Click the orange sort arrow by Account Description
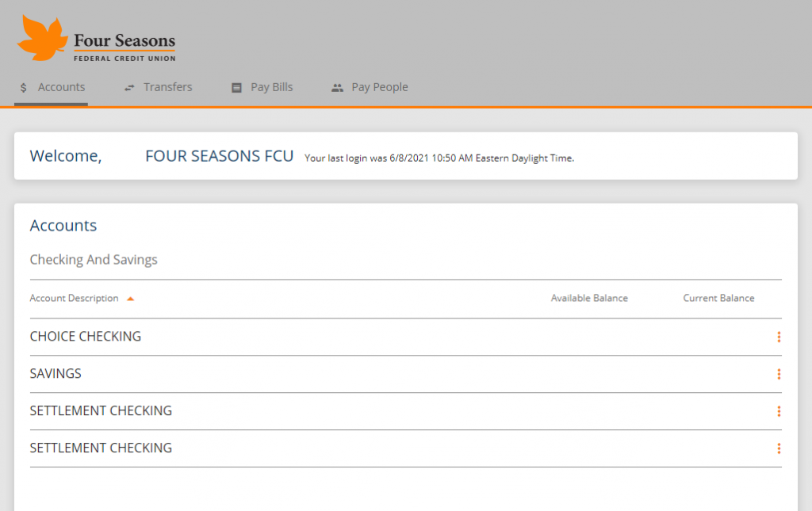Screen dimensions: 812x511 [x=130, y=299]
